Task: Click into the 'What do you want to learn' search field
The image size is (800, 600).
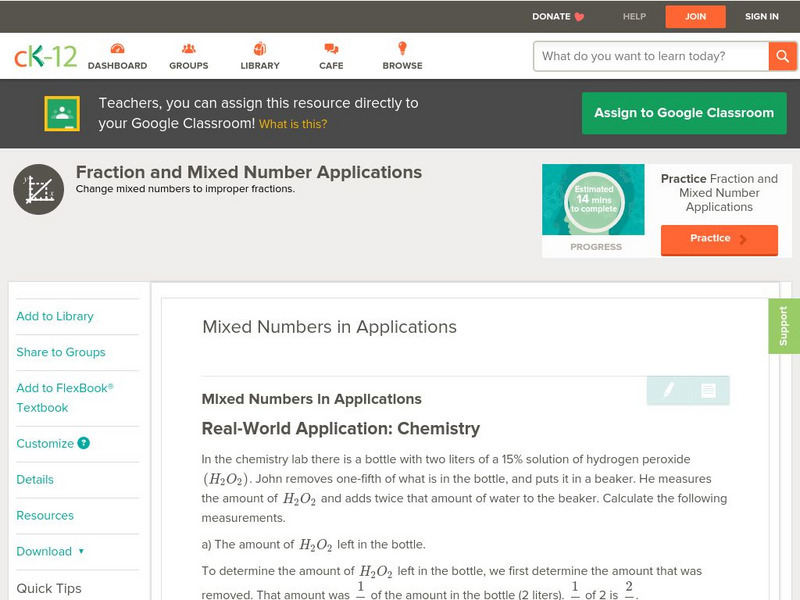Action: point(650,56)
